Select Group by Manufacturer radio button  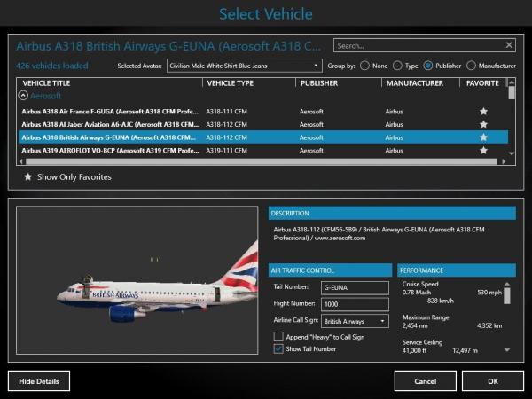[x=471, y=66]
